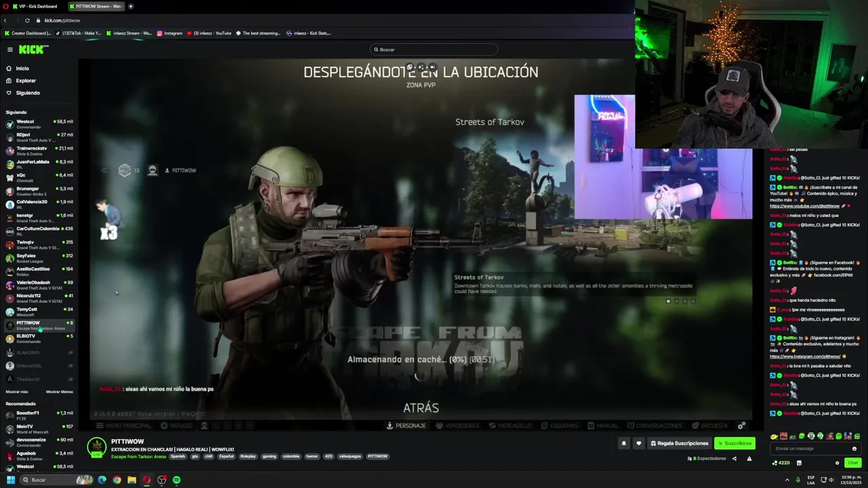This screenshot has width=868, height=488.
Task: Click Regala Suscripciones button
Action: click(x=679, y=443)
